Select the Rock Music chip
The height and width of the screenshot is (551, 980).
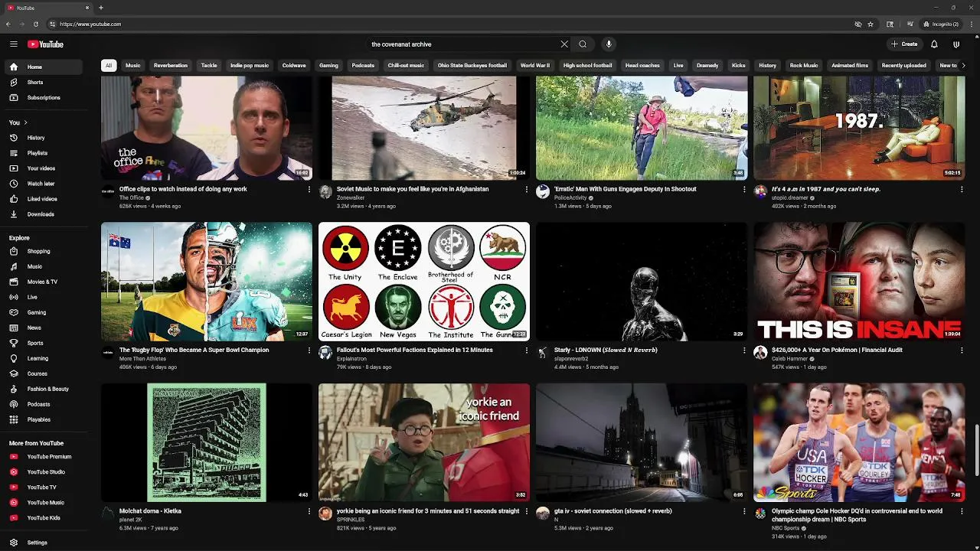[x=804, y=65]
